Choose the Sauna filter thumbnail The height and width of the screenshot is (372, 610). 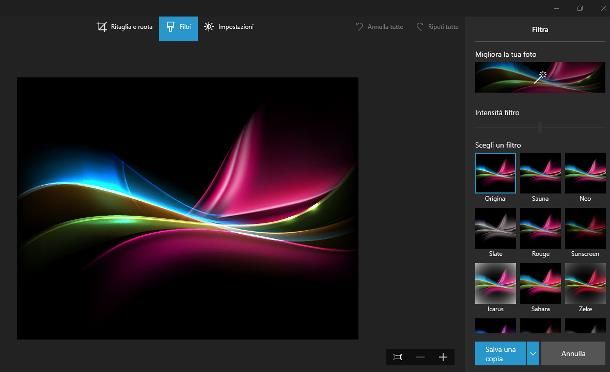(x=540, y=173)
